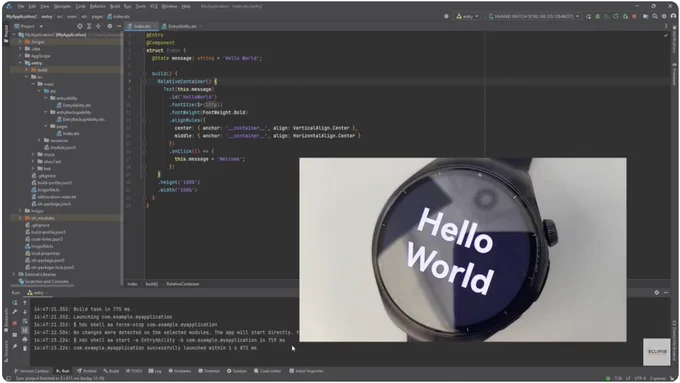Open the Navigate menu

[62, 7]
